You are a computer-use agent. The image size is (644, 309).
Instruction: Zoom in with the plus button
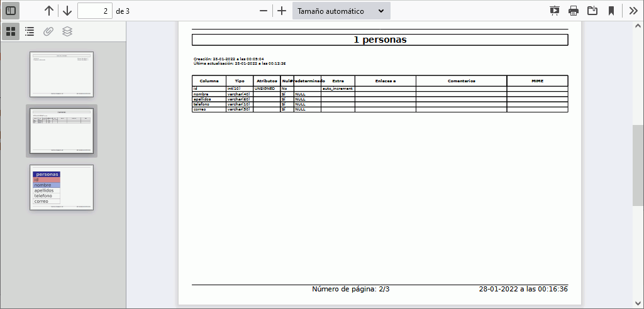[x=282, y=11]
